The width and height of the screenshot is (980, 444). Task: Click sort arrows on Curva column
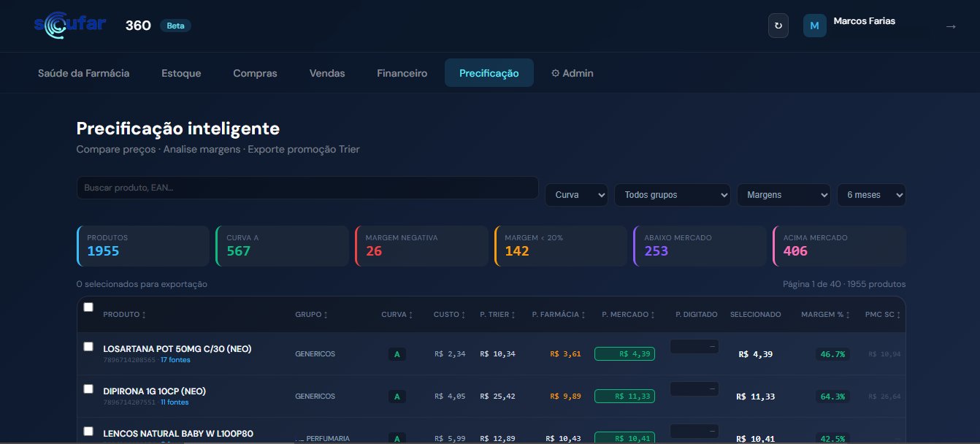[x=411, y=315]
